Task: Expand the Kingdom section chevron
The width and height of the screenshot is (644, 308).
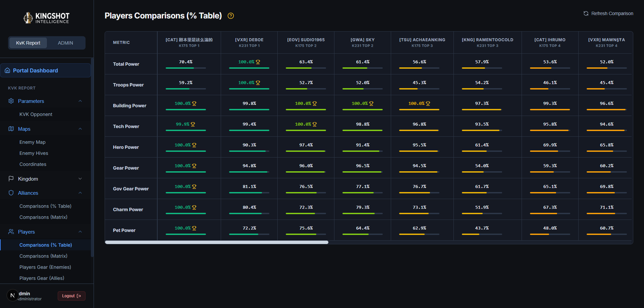Action: [x=80, y=179]
